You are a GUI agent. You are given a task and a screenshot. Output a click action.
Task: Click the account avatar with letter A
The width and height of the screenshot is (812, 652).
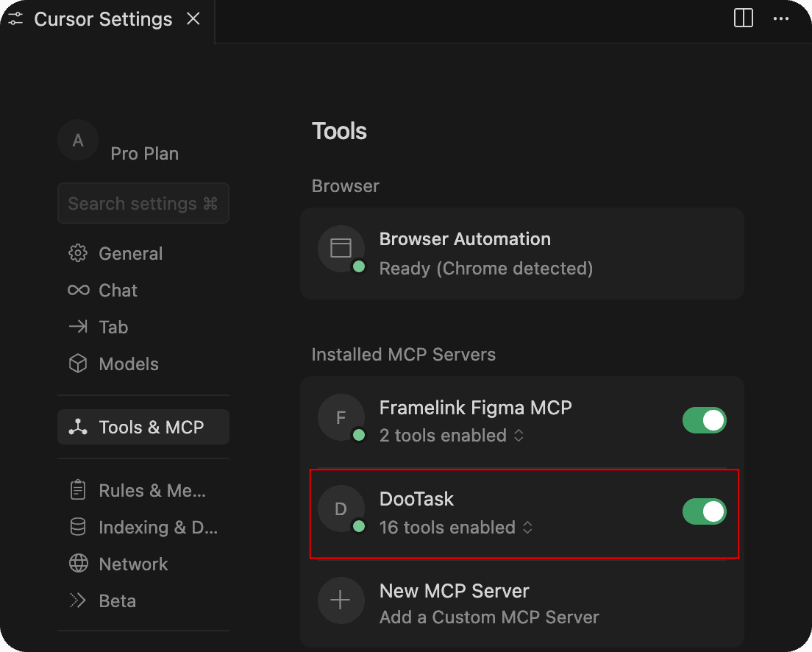[78, 140]
